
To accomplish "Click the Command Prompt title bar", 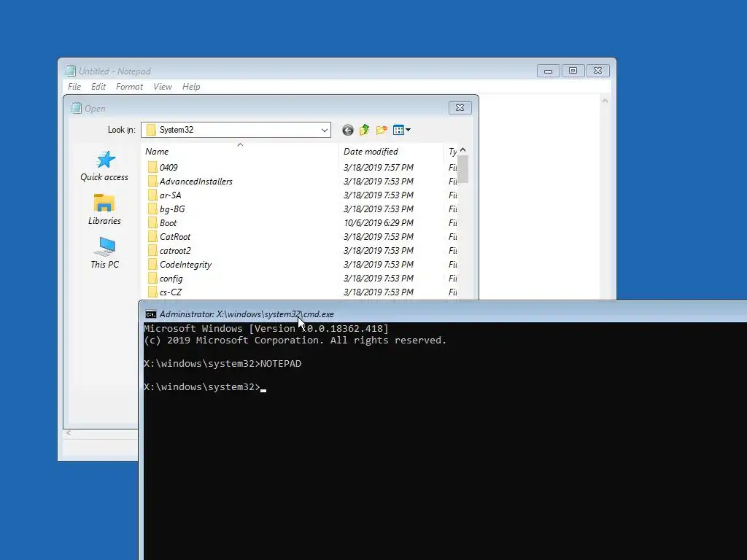I will (443, 314).
